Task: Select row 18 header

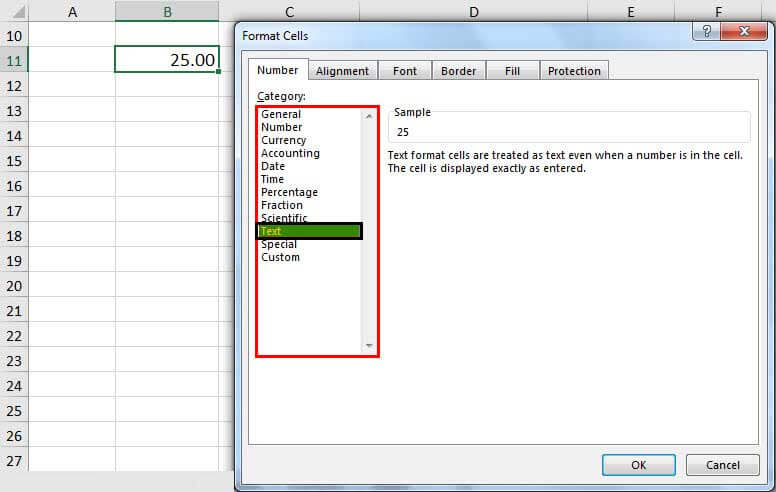Action: point(14,236)
